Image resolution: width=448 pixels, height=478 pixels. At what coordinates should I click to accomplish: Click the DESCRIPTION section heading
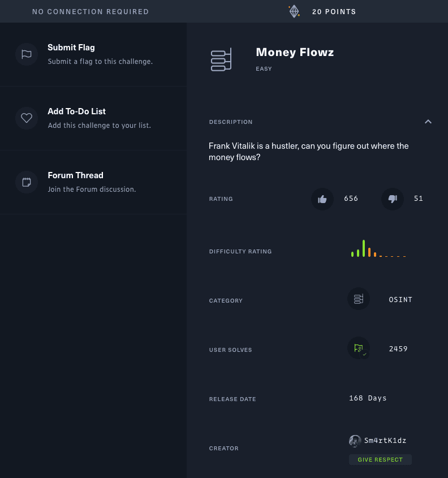pyautogui.click(x=231, y=122)
